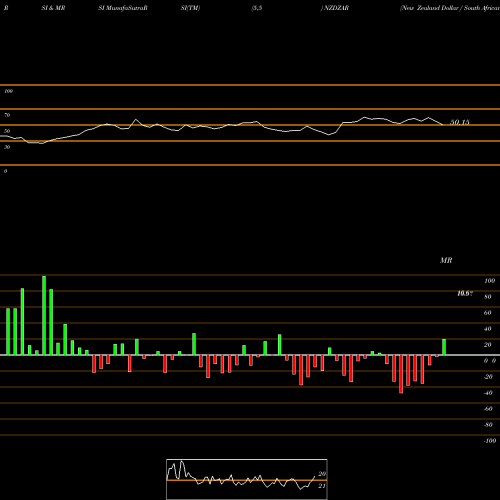Click the 'SI MunafaSutraR' header text
The image size is (500, 500).
[x=123, y=8]
